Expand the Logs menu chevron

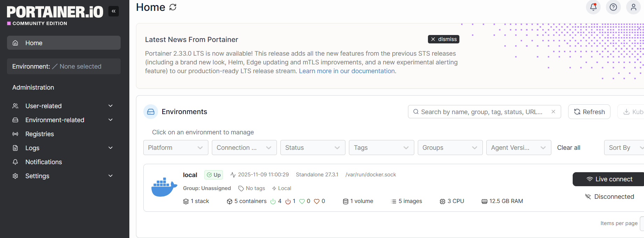[110, 148]
